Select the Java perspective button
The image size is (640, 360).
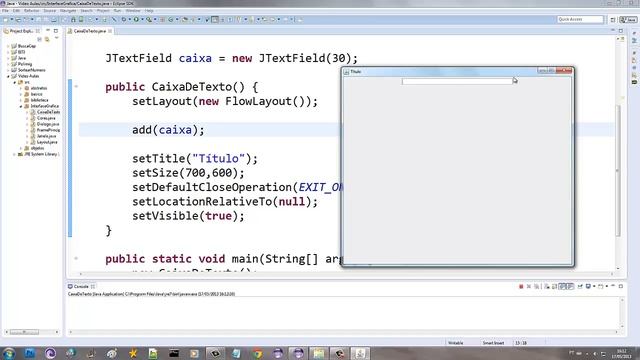[x=629, y=19]
